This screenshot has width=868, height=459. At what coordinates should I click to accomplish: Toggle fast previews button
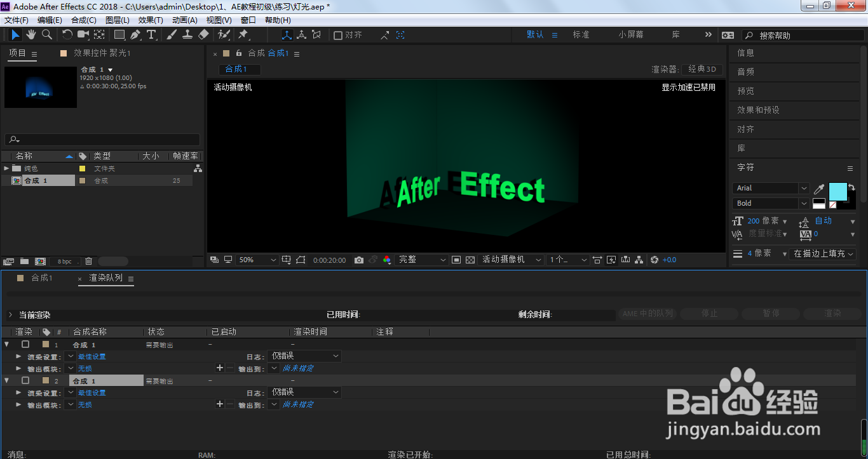pos(611,260)
